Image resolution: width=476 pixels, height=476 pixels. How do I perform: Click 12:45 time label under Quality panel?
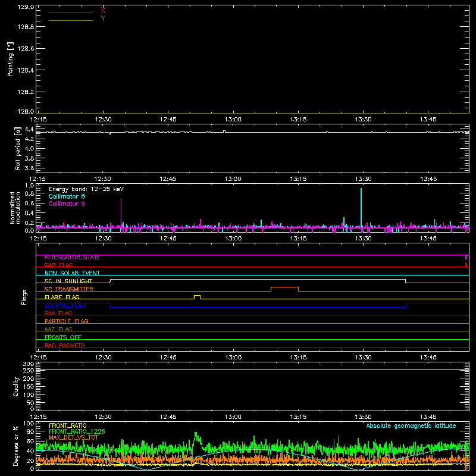point(168,417)
